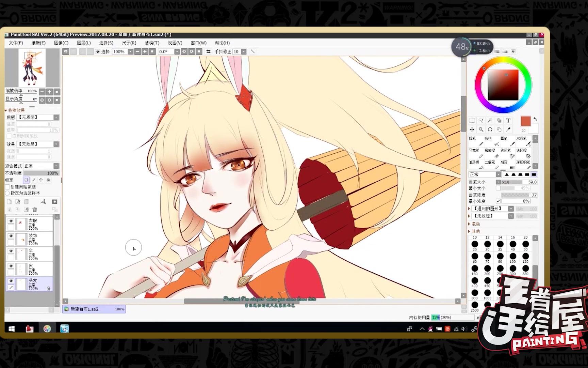Choose the 选区擦 selection eraser
Image resolution: width=588 pixels, height=368 pixels.
click(x=523, y=153)
